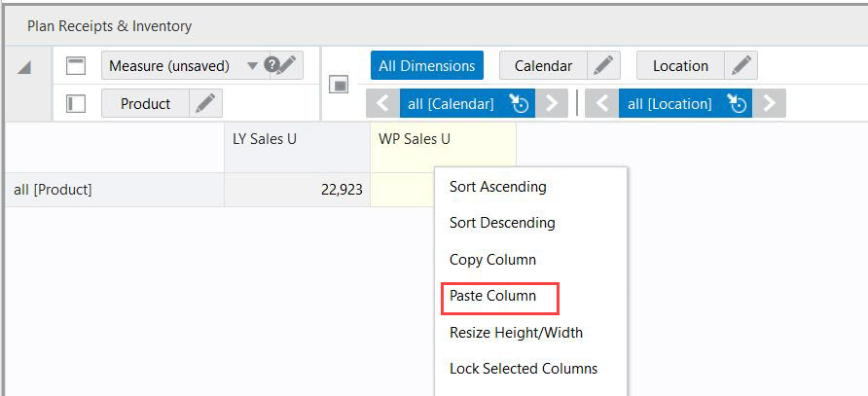This screenshot has height=396, width=868.
Task: Click the column-axis layout icon beside Measure
Action: pos(77,66)
